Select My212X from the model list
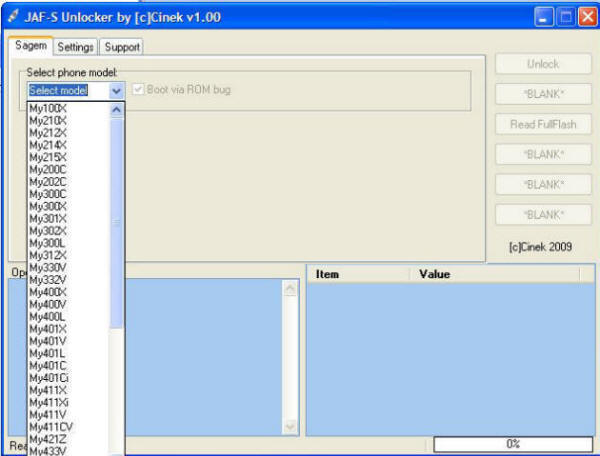This screenshot has width=600, height=456. click(x=69, y=133)
